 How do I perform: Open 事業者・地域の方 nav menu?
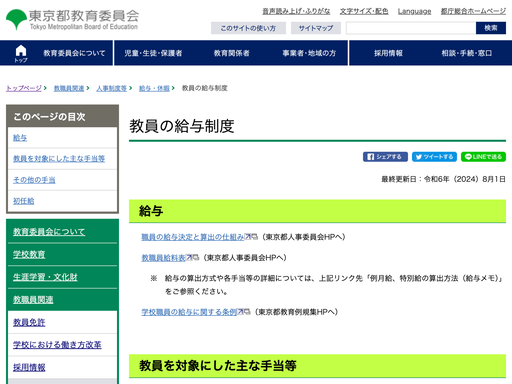point(309,53)
